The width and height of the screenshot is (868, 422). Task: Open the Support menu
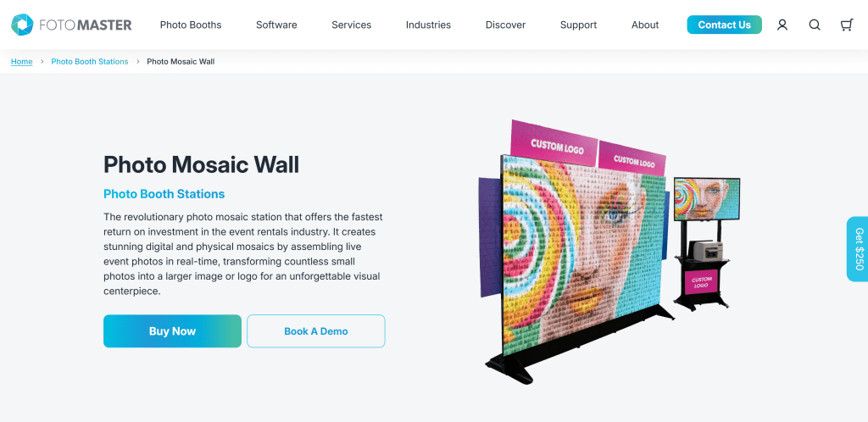[578, 25]
